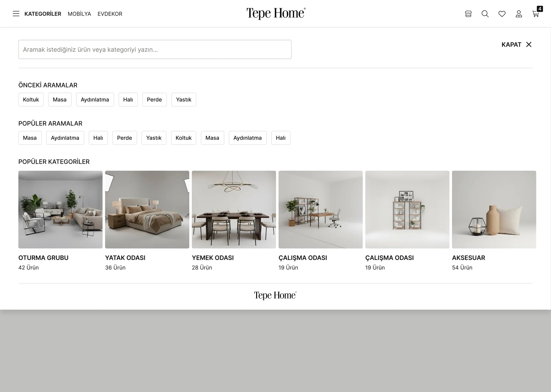Choose popular search Perde
The height and width of the screenshot is (392, 551).
tap(124, 138)
